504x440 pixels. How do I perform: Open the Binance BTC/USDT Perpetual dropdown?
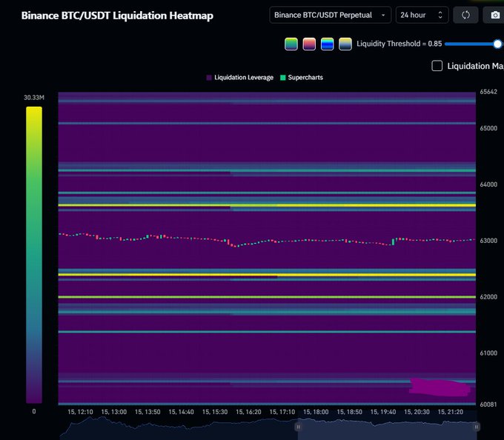331,15
